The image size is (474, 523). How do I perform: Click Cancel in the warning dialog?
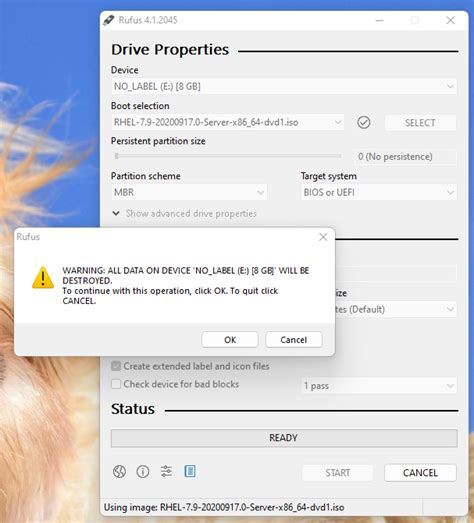[x=294, y=340]
